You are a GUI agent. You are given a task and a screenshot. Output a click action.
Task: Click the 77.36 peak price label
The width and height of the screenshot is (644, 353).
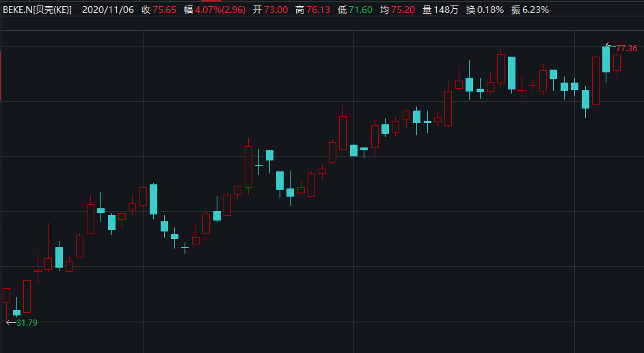pyautogui.click(x=627, y=48)
